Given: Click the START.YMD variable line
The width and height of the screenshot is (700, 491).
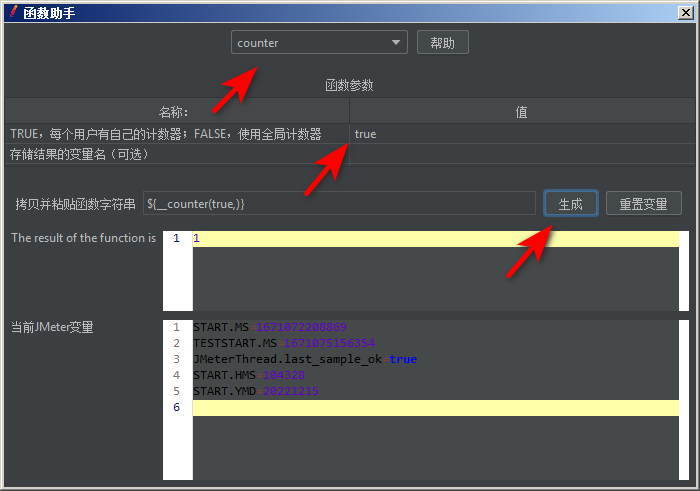Looking at the screenshot, I should click(256, 391).
